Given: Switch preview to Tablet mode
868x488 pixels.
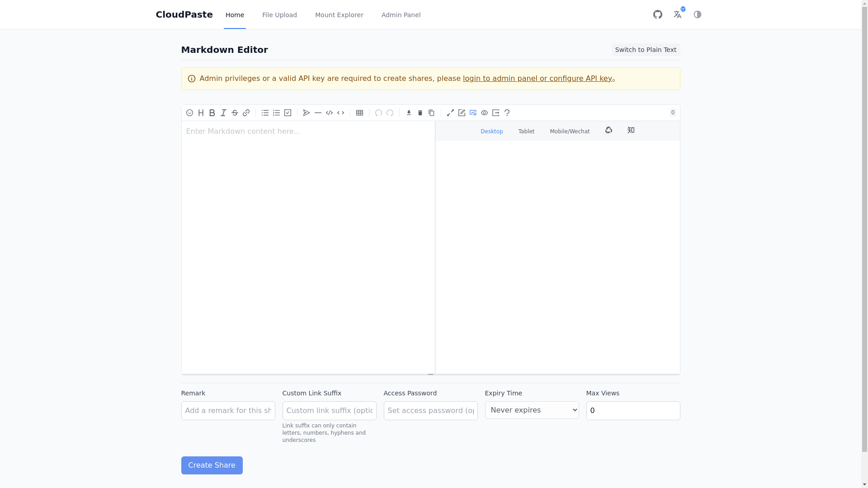Looking at the screenshot, I should (x=526, y=131).
